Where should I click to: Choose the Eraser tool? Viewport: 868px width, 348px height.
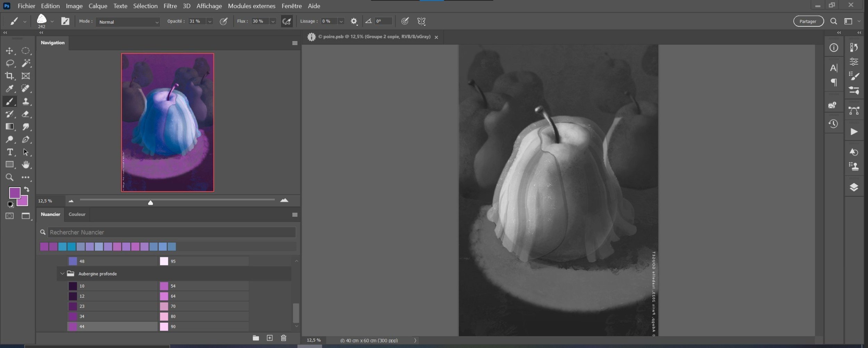[25, 114]
